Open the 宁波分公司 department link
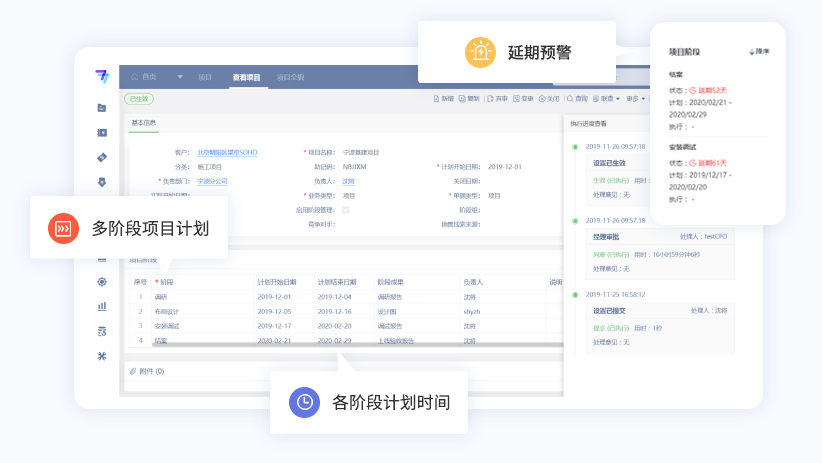This screenshot has height=463, width=822. click(x=212, y=181)
